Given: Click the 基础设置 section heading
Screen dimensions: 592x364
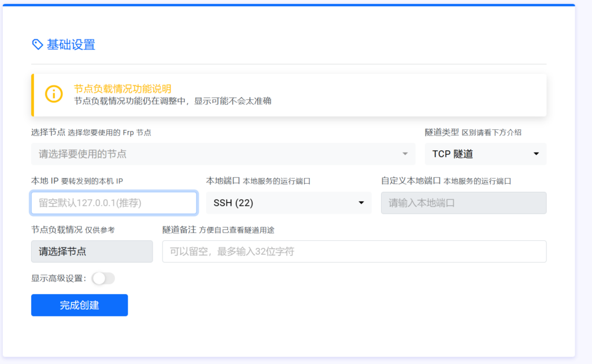Looking at the screenshot, I should [x=71, y=44].
